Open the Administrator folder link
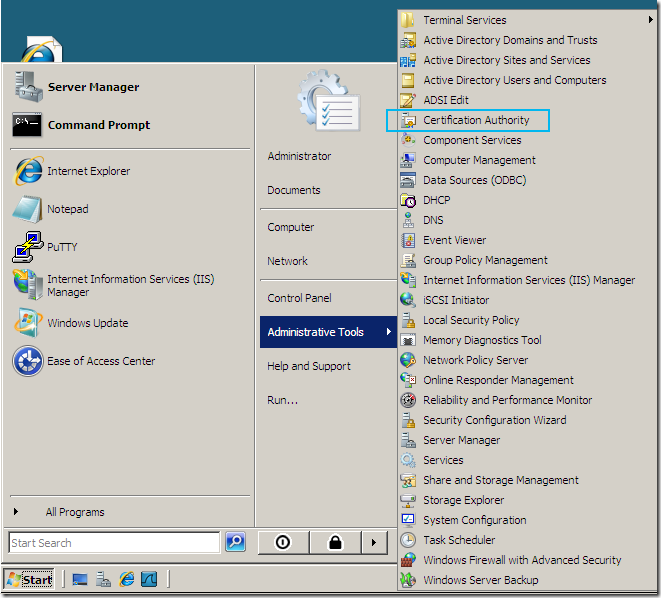Screen dimensions: 661x598 pyautogui.click(x=299, y=156)
